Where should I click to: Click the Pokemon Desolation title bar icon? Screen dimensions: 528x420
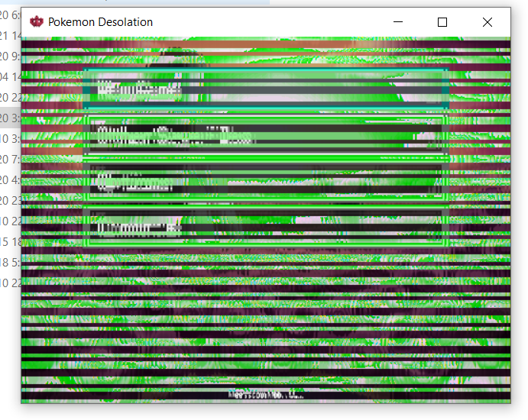(x=36, y=22)
